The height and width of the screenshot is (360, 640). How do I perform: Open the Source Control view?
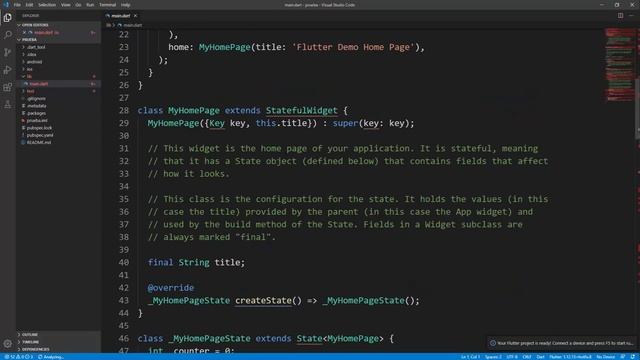coord(7,52)
